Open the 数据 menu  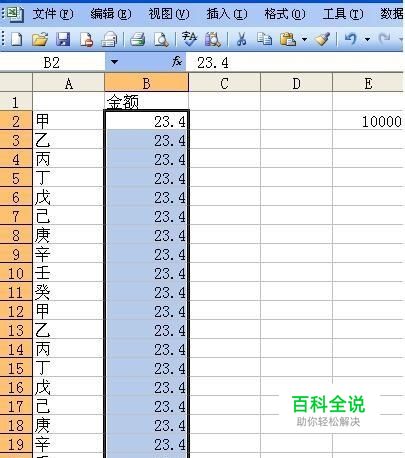tap(392, 14)
